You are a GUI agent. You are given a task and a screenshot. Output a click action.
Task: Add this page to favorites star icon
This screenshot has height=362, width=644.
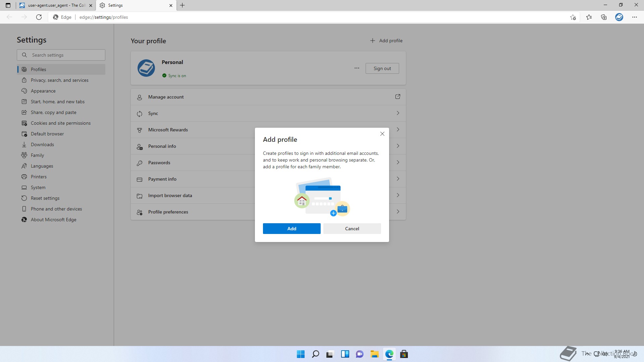coord(573,17)
